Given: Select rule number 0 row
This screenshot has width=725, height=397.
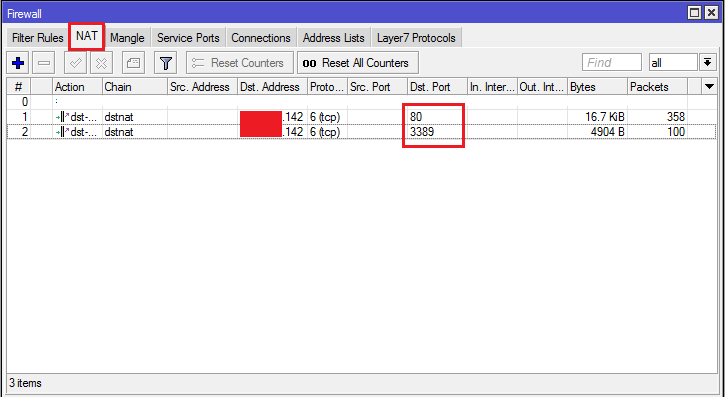Looking at the screenshot, I should tap(362, 102).
